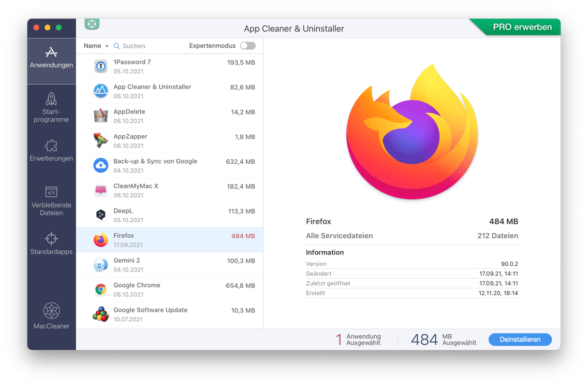Image resolution: width=588 pixels, height=386 pixels.
Task: Select the Google Chrome entry name
Action: (x=137, y=286)
